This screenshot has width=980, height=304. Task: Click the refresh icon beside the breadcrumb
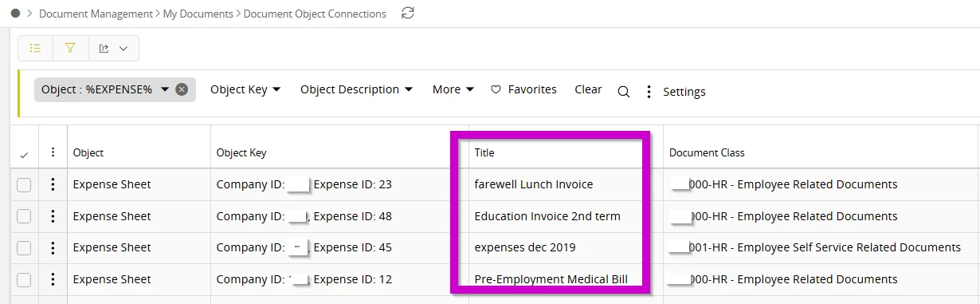pos(408,13)
